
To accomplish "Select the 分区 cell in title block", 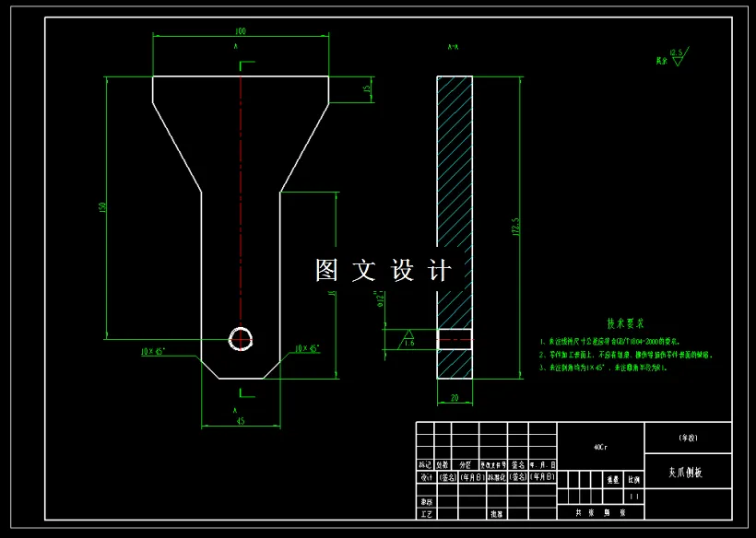I will pyautogui.click(x=466, y=465).
